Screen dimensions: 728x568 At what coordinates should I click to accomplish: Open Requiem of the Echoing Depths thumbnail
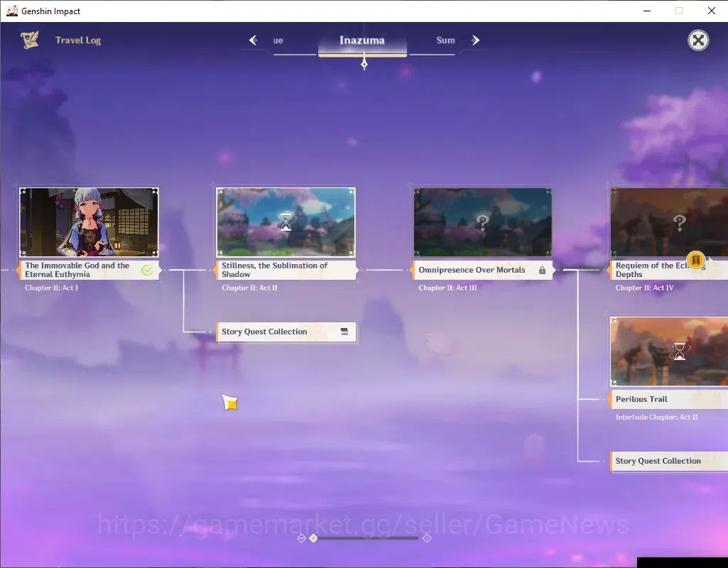[669, 222]
